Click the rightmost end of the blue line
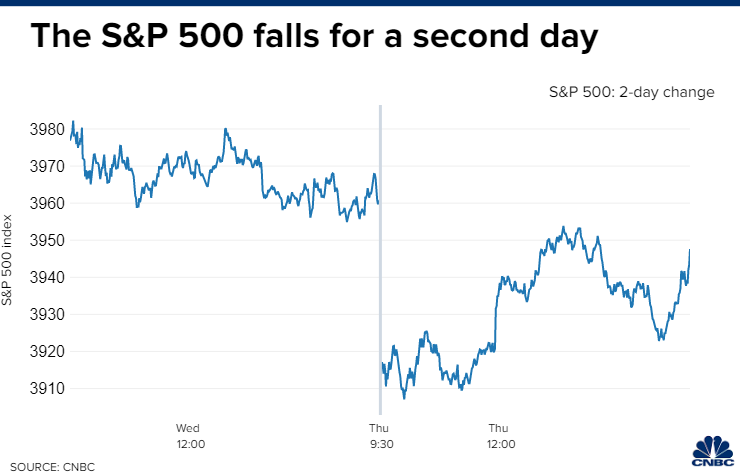The height and width of the screenshot is (475, 740). pyautogui.click(x=690, y=250)
